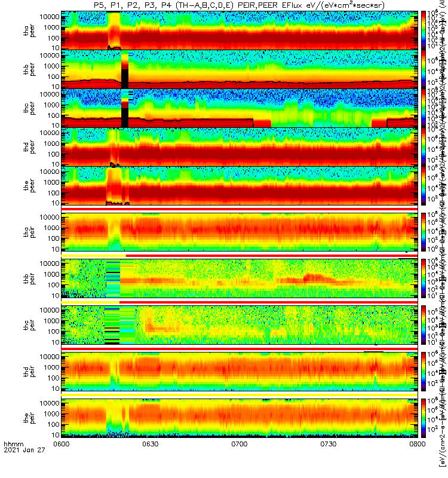Image resolution: width=448 pixels, height=478 pixels.
Task: Click the color bar beside the the peer panel
Action: [x=424, y=185]
